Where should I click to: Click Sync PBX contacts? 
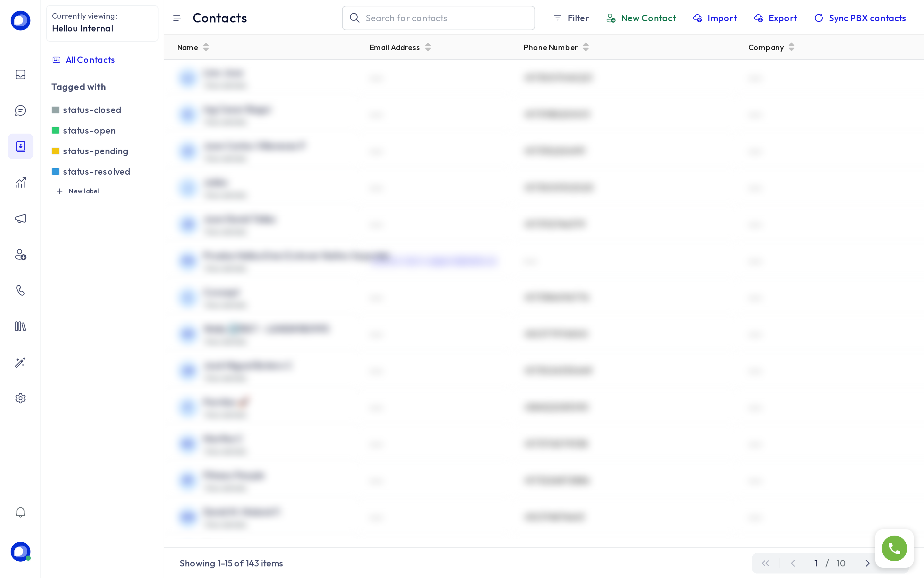point(860,18)
